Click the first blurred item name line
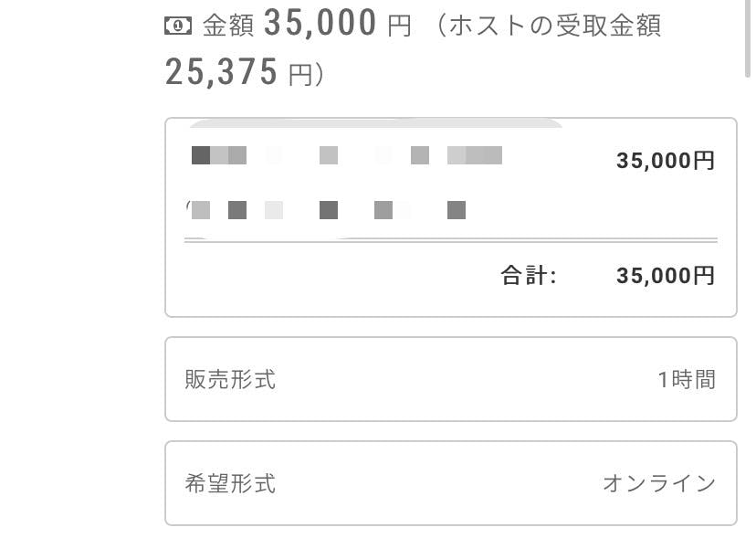Screen dimensions: 756x538 click(x=347, y=155)
